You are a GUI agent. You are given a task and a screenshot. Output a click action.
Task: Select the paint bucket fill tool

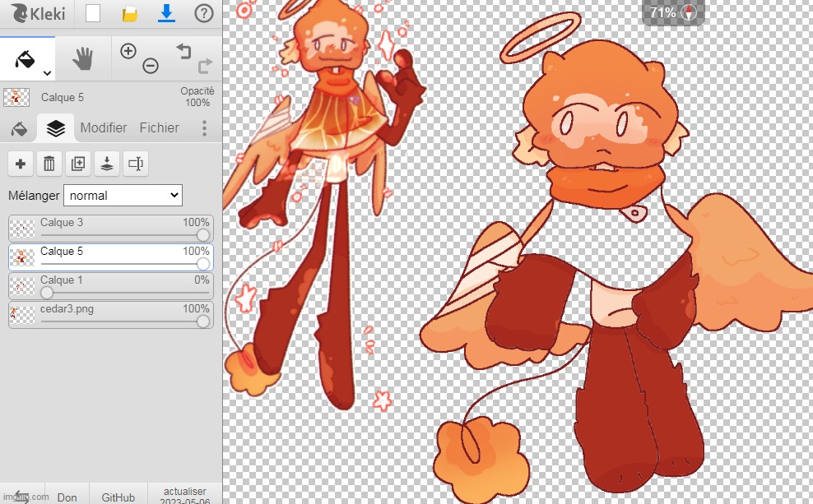point(26,58)
